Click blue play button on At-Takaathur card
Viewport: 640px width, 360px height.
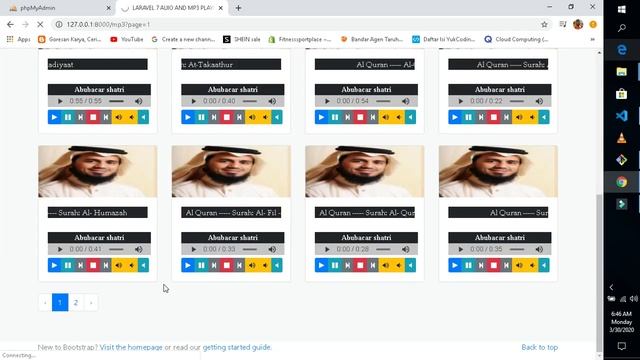click(187, 117)
